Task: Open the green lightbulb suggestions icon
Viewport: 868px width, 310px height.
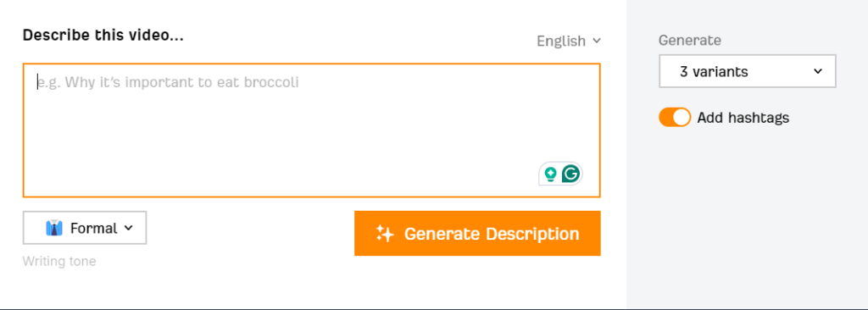Action: coord(550,174)
